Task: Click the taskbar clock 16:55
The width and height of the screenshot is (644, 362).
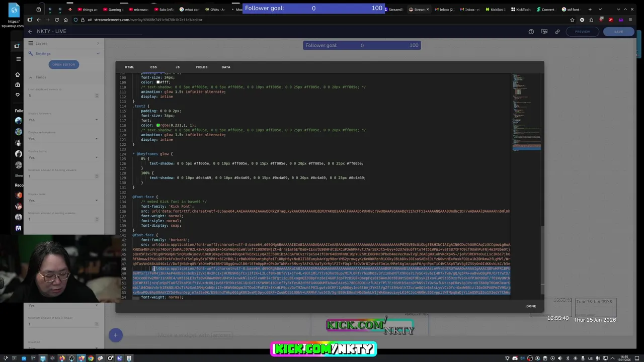Action: (624, 357)
